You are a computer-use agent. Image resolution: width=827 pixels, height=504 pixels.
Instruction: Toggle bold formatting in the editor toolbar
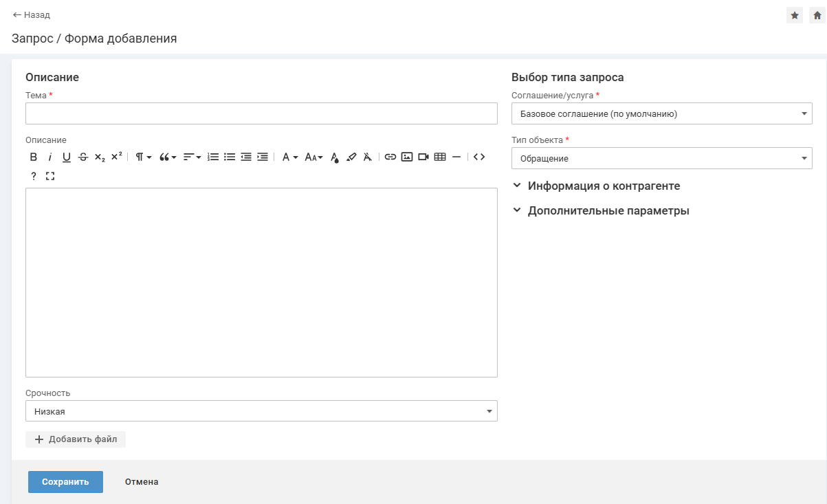tap(33, 157)
